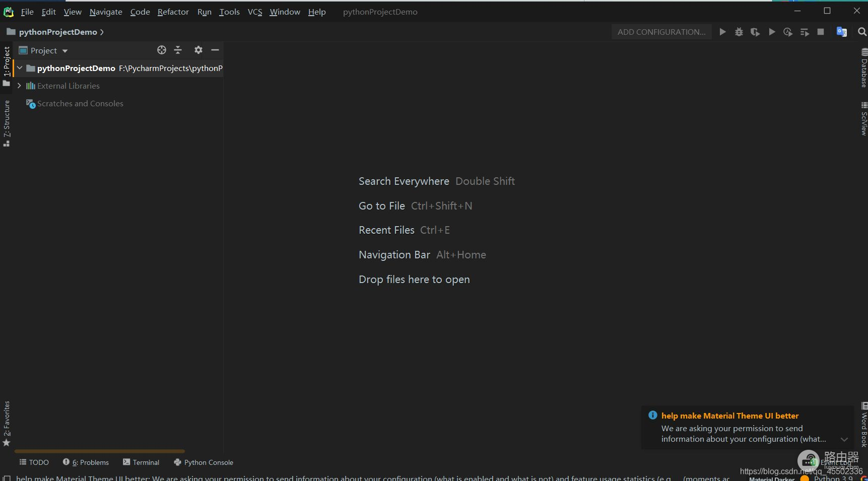This screenshot has width=868, height=481.
Task: Click the Material Darker theme status widget
Action: pos(771,478)
